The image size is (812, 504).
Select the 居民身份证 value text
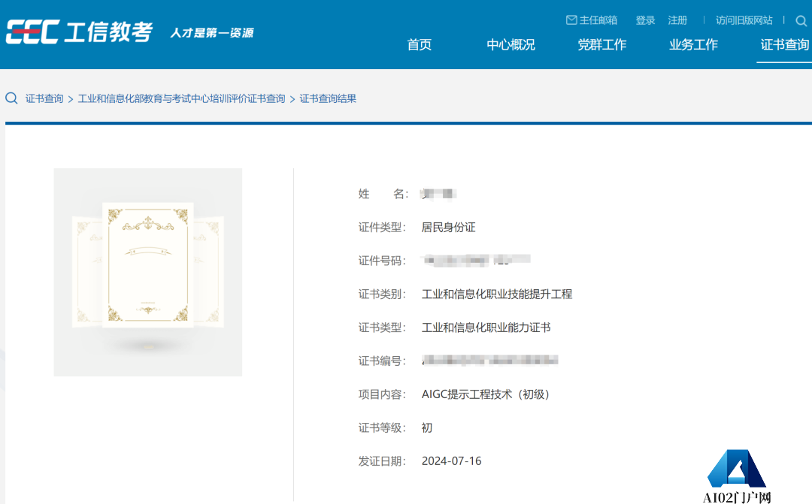[448, 227]
